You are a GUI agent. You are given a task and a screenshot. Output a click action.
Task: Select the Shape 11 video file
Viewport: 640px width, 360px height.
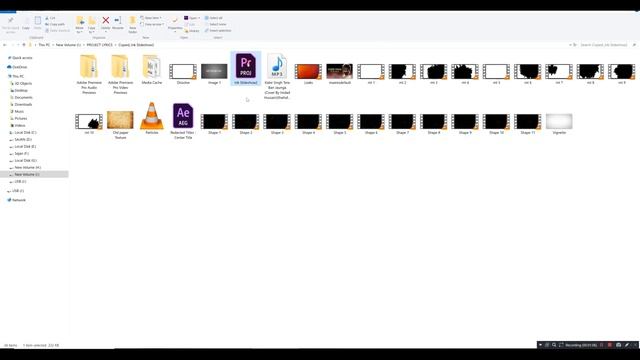coord(528,122)
